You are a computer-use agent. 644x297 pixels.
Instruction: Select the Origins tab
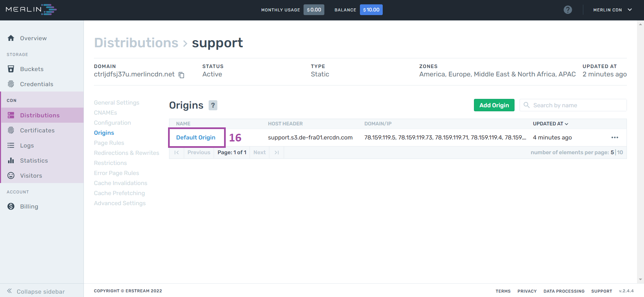(x=104, y=133)
